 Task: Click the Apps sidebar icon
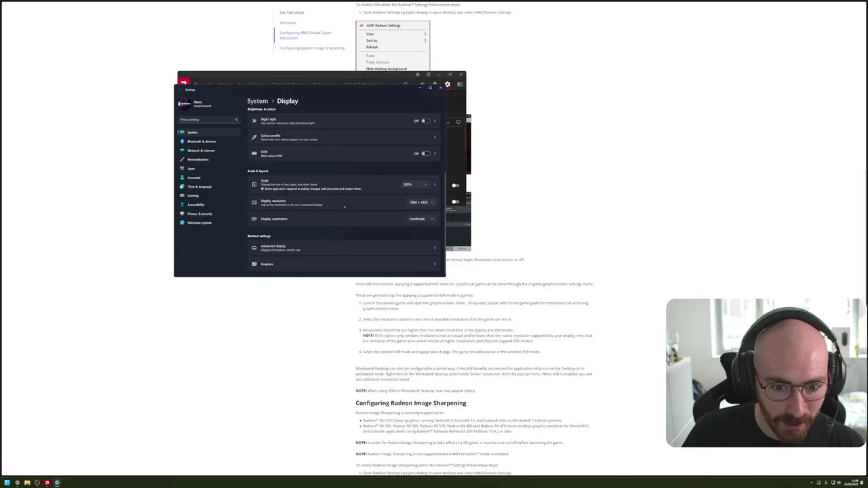point(182,168)
